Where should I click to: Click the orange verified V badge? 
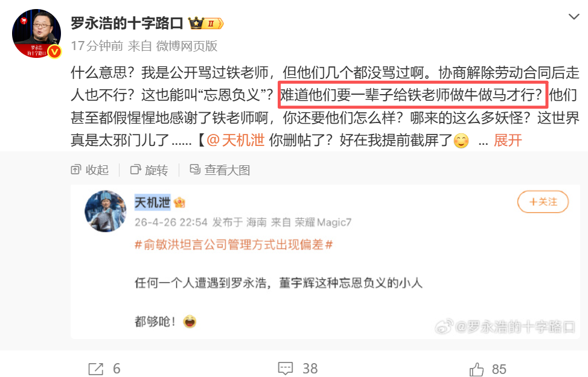(55, 52)
